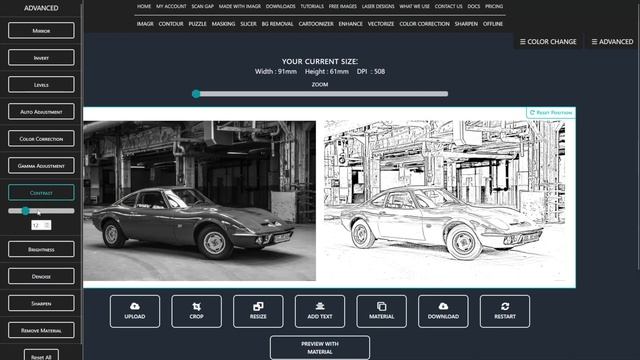Collapse the active Contrast option

pyautogui.click(x=41, y=193)
